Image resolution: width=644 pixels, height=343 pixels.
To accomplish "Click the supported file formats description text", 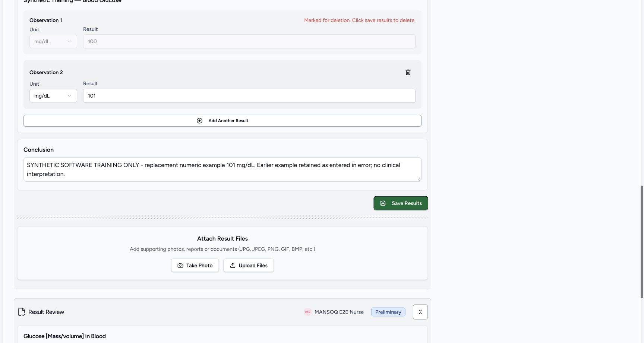I will pyautogui.click(x=222, y=249).
